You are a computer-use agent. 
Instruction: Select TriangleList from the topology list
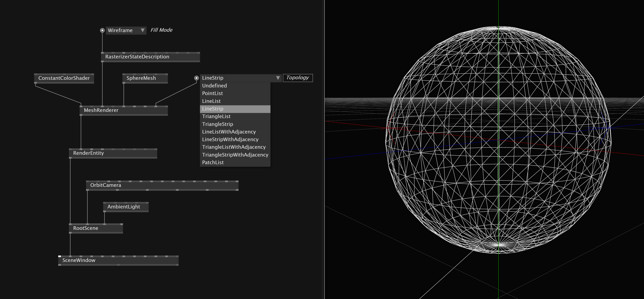pyautogui.click(x=216, y=116)
